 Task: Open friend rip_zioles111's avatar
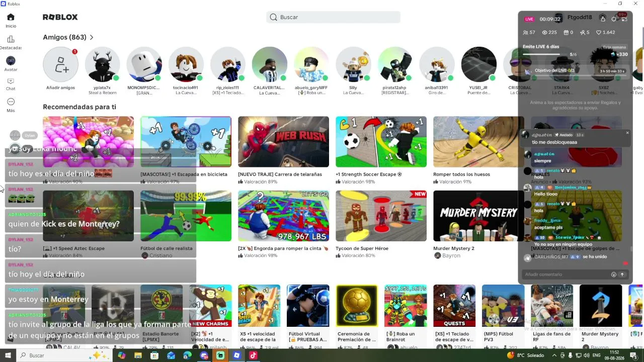[228, 64]
